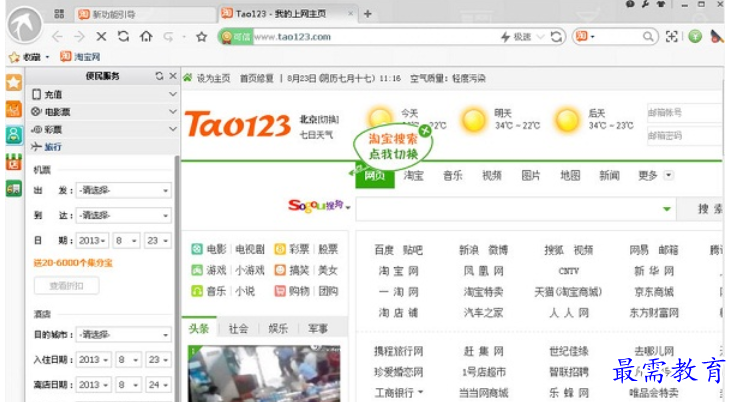Switch to 新功能引导 tab

(144, 15)
